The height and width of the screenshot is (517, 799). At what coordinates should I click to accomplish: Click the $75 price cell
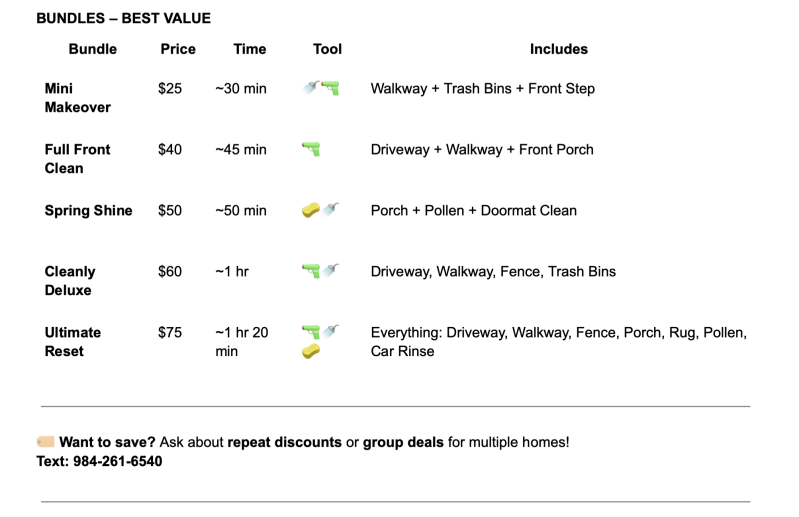(170, 333)
